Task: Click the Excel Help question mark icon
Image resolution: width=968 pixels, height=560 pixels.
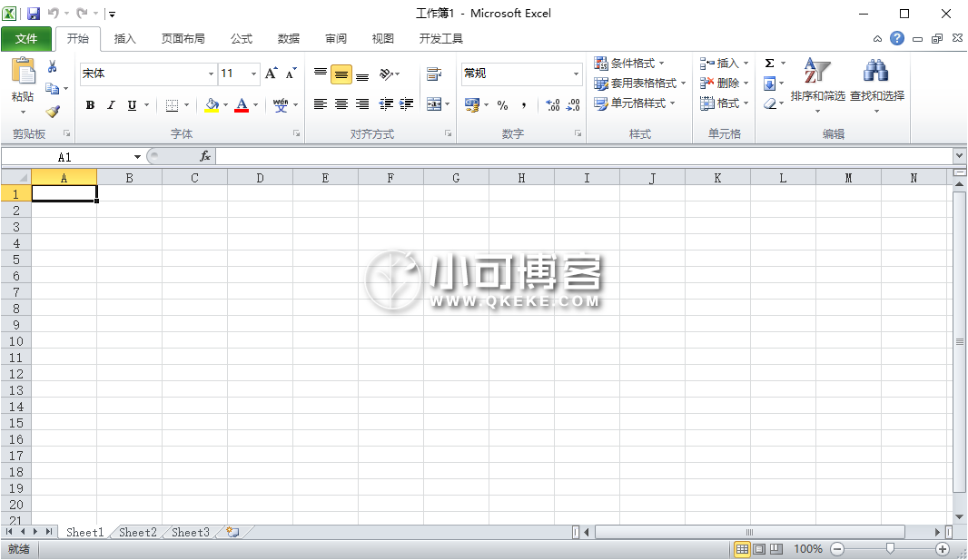Action: click(x=897, y=38)
